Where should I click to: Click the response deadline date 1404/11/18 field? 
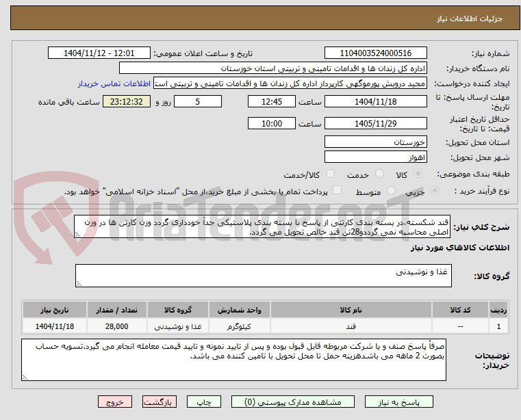click(376, 102)
